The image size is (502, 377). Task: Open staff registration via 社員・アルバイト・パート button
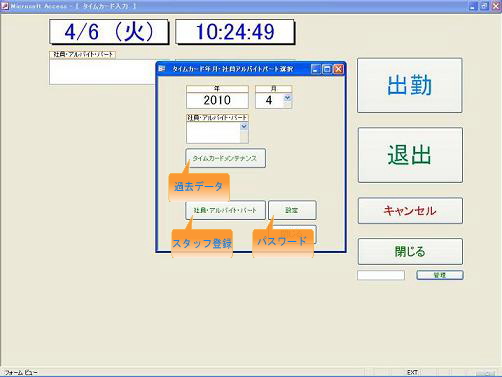(225, 210)
